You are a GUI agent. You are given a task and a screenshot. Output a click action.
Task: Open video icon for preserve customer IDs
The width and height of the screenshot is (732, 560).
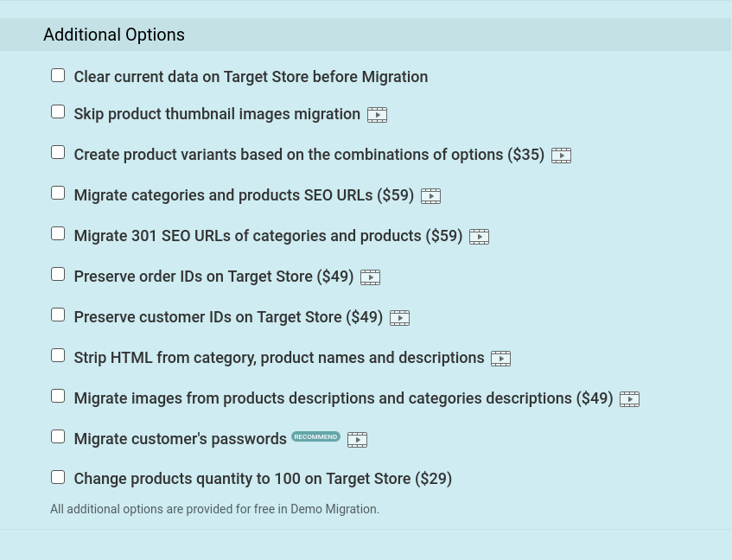coord(399,318)
